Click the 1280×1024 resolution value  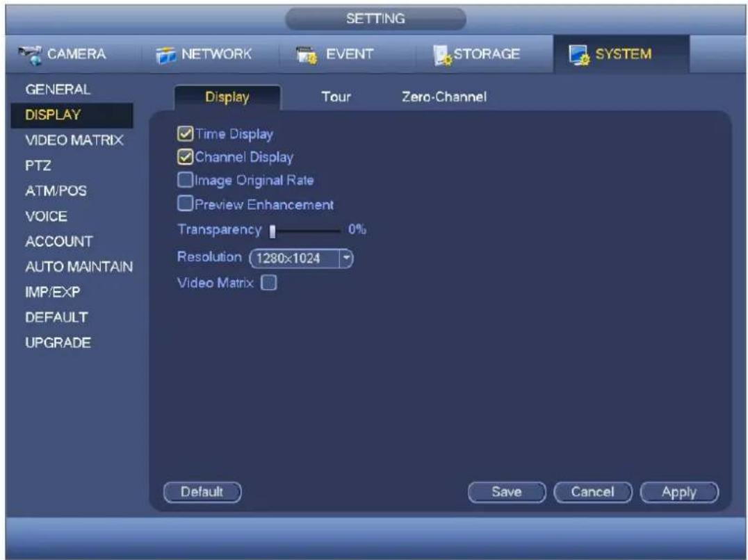click(x=288, y=258)
